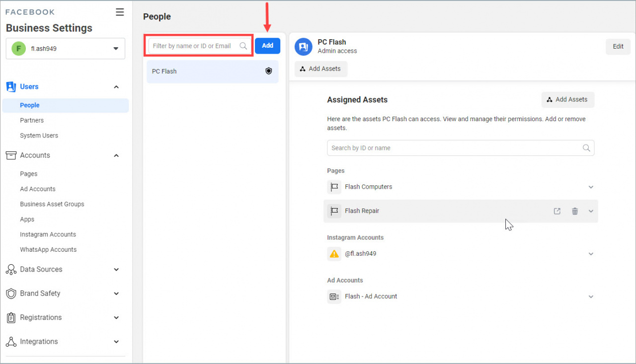636x364 pixels.
Task: Click the Accounts section icon
Action: click(x=11, y=155)
